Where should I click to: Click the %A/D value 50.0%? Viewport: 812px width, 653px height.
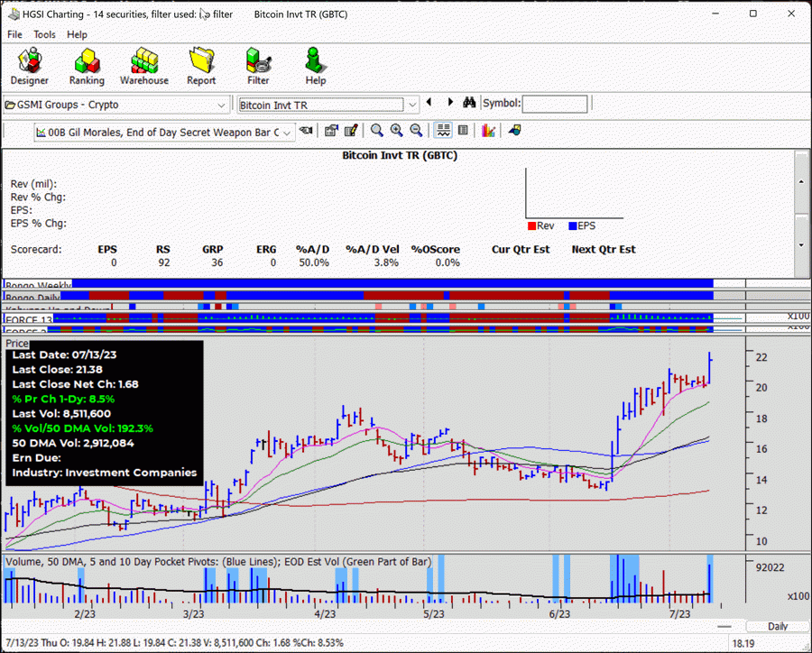[x=314, y=262]
